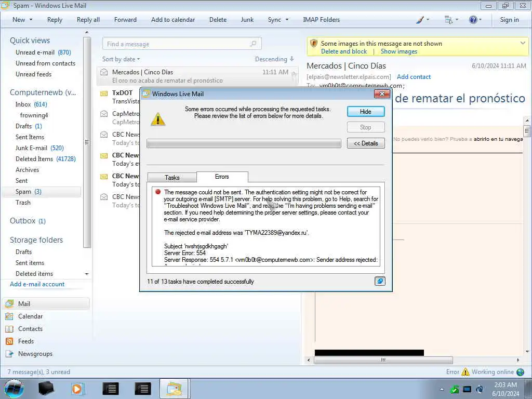532x399 pixels.
Task: Click envelope icon of Mercados message
Action: 104,72
